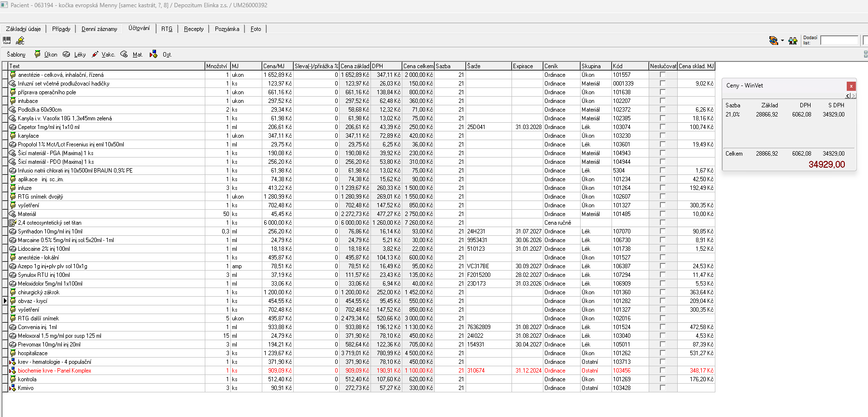Click the Ost. colored shapes icon

(x=154, y=54)
